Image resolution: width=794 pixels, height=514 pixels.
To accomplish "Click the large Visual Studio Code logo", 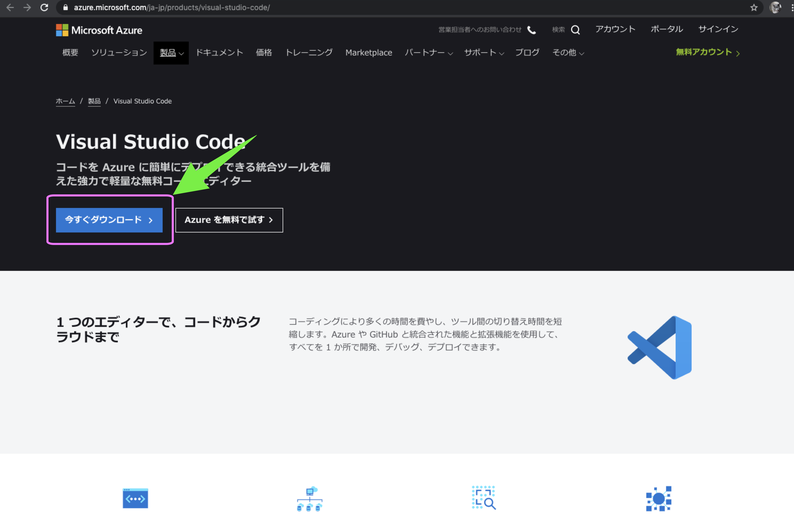I will (x=659, y=348).
